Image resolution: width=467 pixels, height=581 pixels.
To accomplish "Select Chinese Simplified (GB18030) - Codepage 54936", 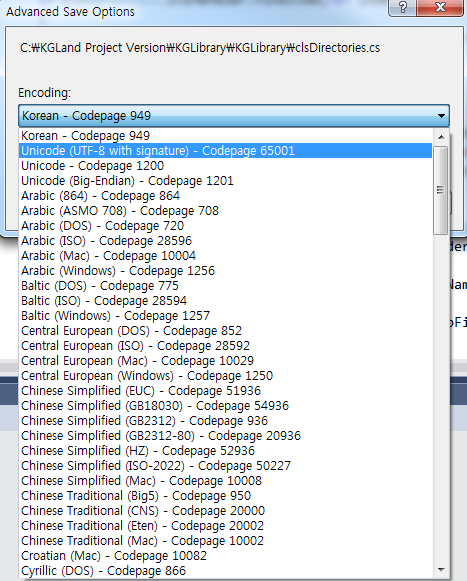I will pyautogui.click(x=225, y=406).
